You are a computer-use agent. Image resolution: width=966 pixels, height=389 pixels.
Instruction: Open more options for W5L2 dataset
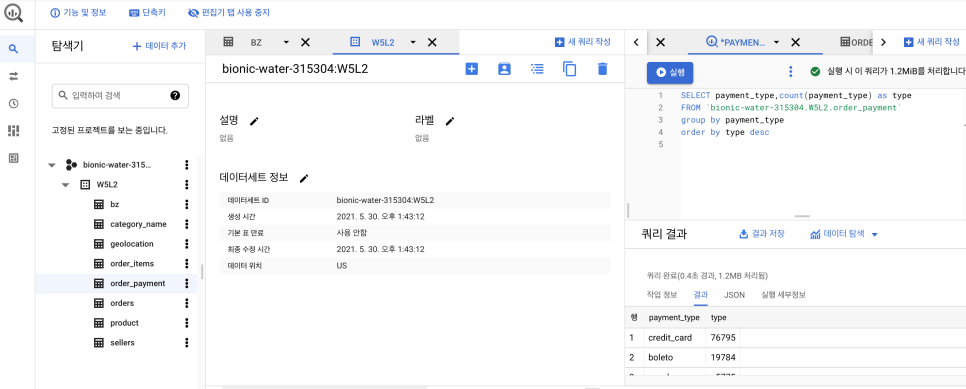[x=187, y=184]
